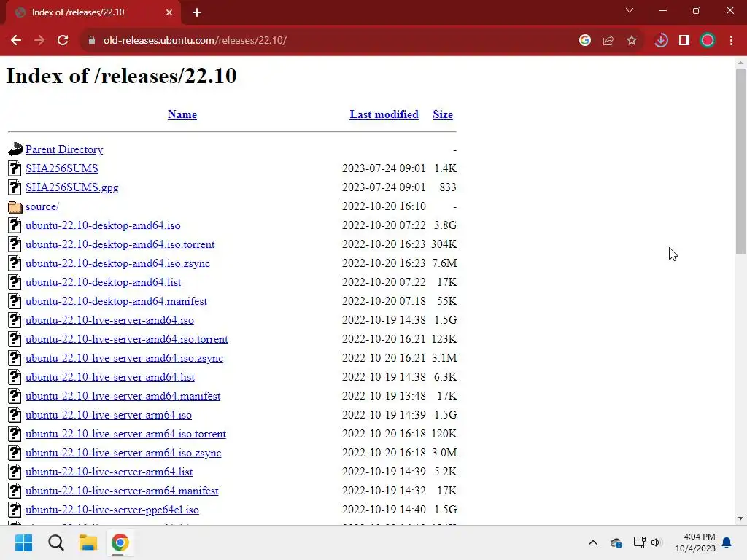Open ubuntu-22.10-live-server-arm64.iso.zsync
The height and width of the screenshot is (560, 747).
coord(123,453)
